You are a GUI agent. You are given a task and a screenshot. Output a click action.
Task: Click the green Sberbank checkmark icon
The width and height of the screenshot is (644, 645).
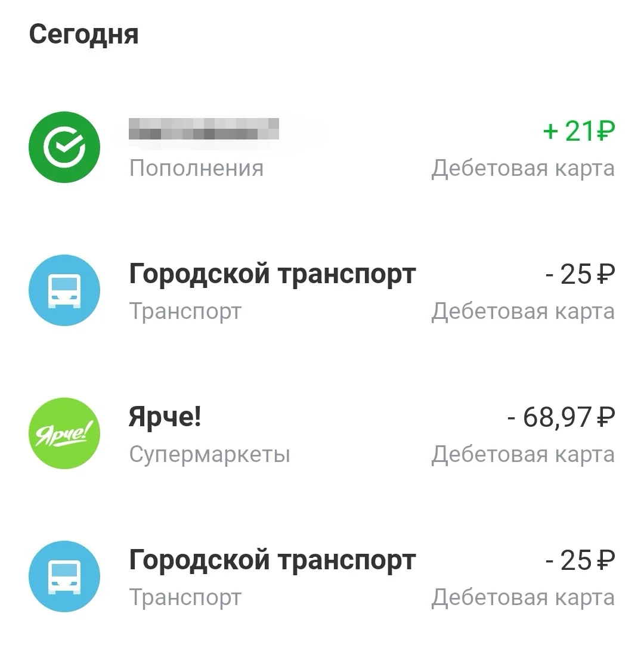click(x=64, y=147)
